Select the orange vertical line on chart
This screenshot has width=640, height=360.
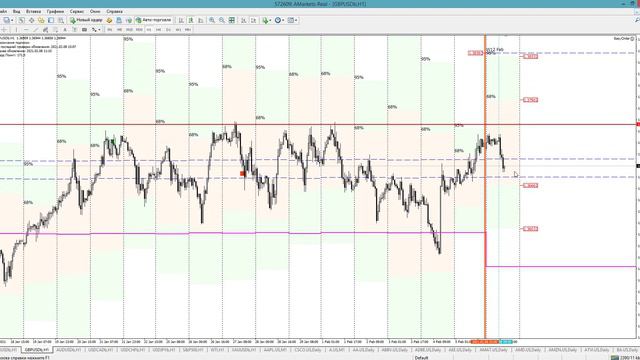485,188
